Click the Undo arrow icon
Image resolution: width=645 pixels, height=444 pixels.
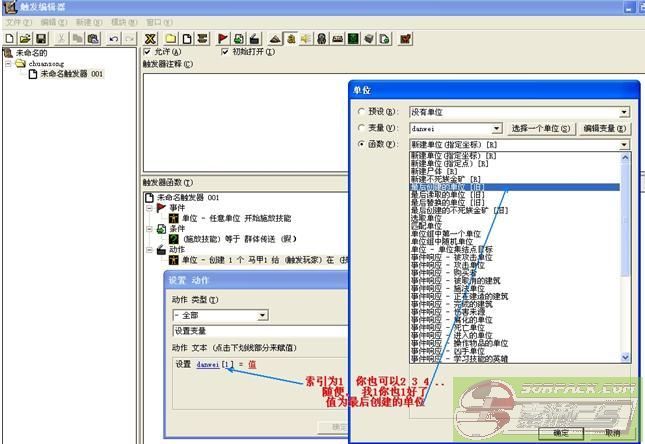112,38
